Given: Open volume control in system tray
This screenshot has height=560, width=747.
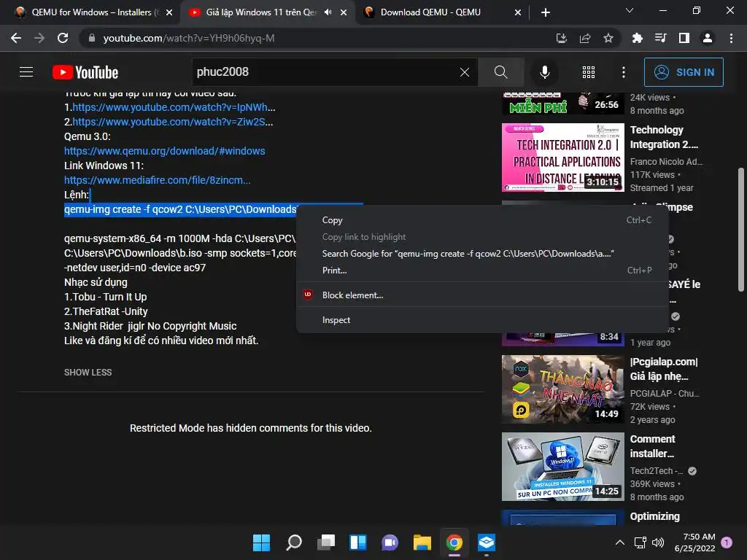Looking at the screenshot, I should 658,542.
